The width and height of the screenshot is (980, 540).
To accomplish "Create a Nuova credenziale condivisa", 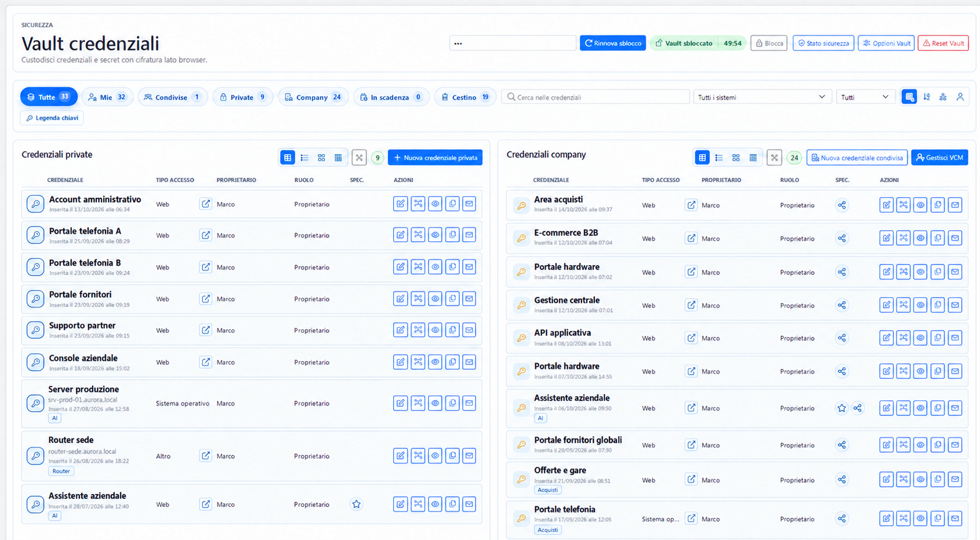I will (x=857, y=157).
